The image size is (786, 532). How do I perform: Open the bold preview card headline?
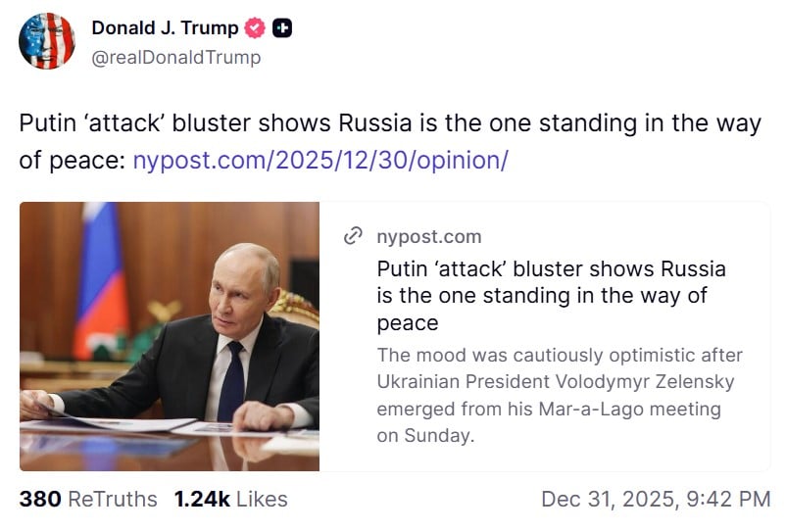tap(550, 295)
